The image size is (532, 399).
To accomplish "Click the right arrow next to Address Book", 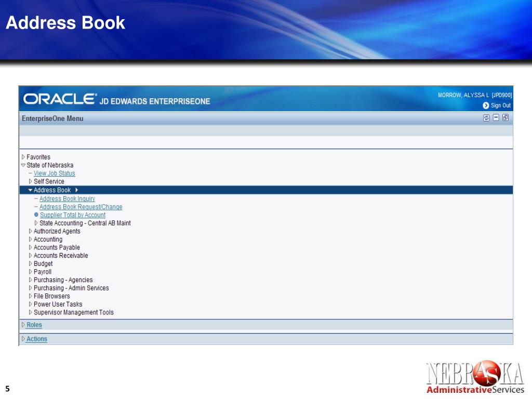I will pyautogui.click(x=76, y=190).
